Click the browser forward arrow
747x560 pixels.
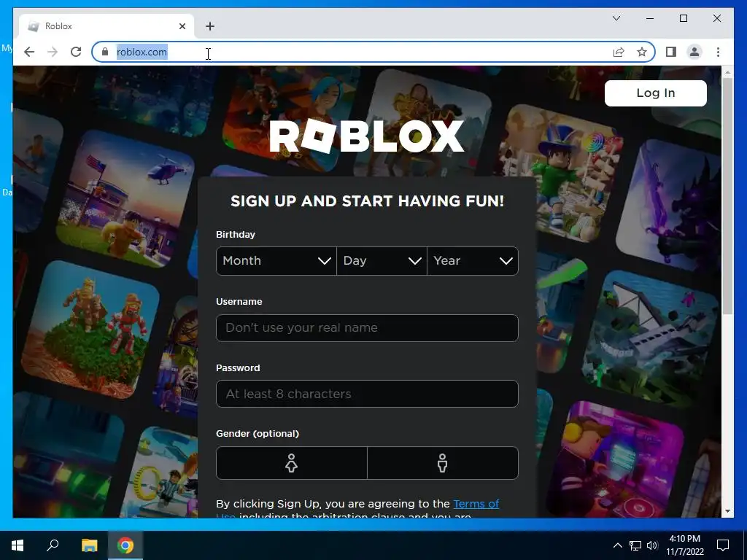[53, 52]
